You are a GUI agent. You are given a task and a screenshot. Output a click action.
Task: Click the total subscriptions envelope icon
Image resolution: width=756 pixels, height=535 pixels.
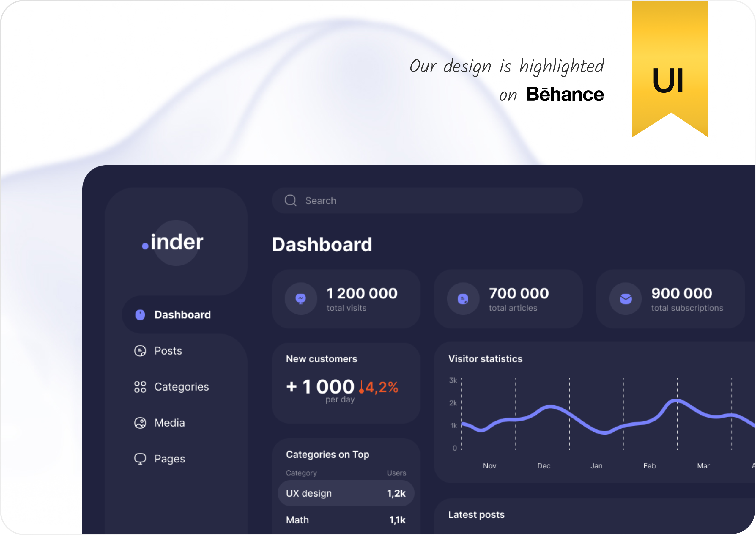[625, 299]
